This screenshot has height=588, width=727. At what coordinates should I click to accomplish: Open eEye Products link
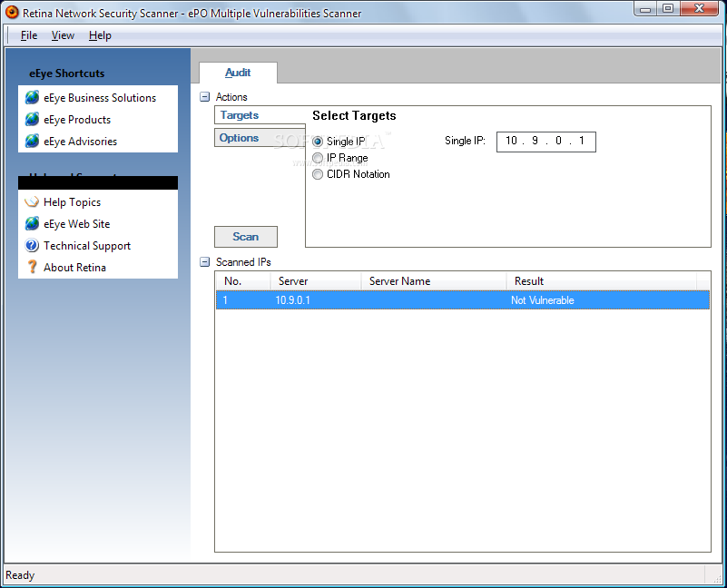77,120
